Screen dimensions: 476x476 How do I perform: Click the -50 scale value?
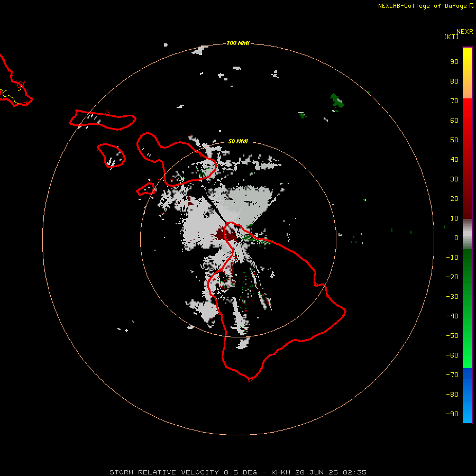(452, 336)
